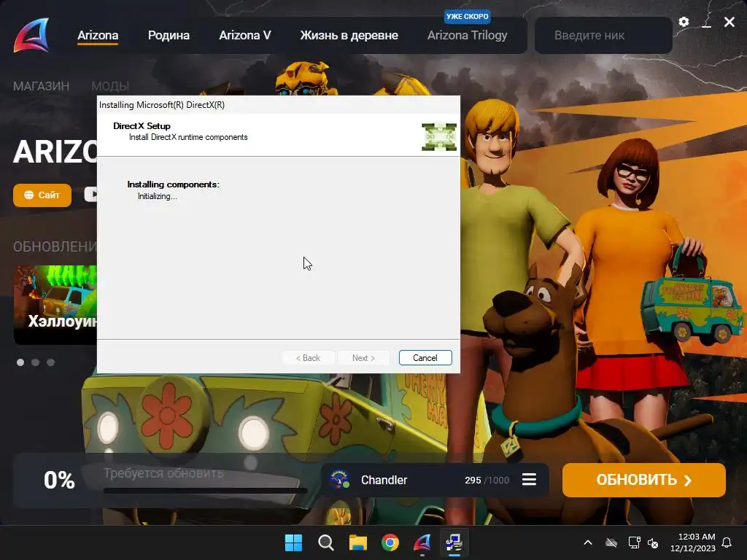The image size is (747, 560).
Task: Close the Arizona launcher window
Action: (x=729, y=22)
